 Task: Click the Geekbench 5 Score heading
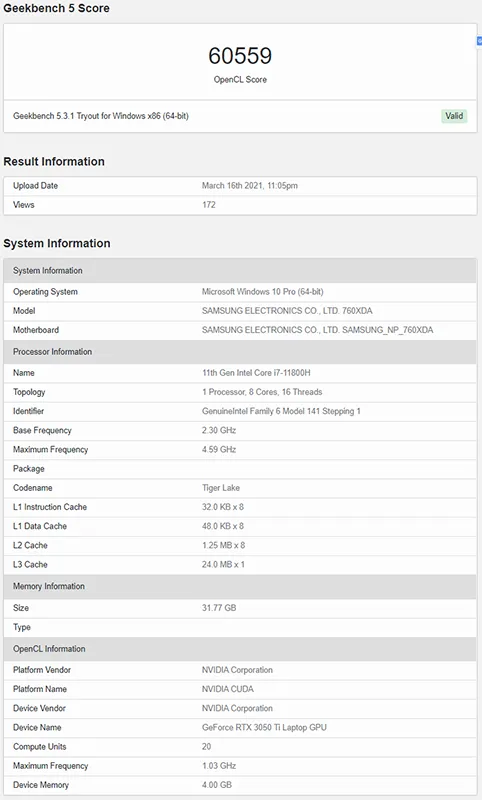coord(57,8)
